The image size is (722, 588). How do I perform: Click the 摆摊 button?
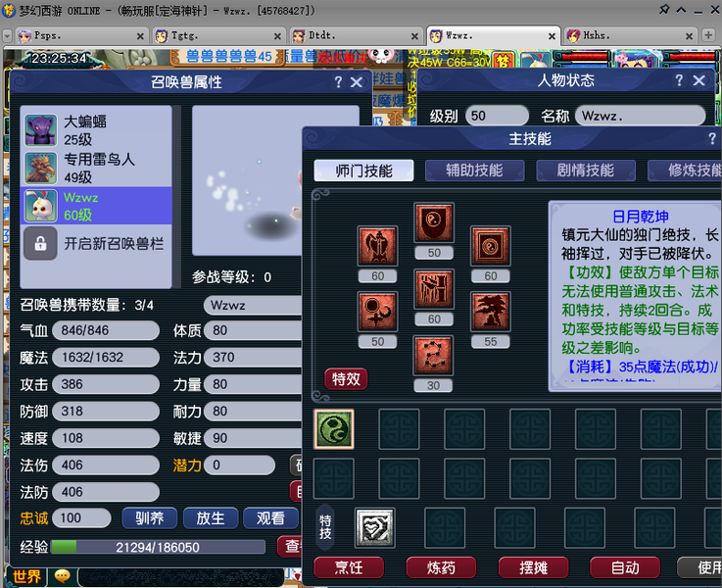coord(533,567)
